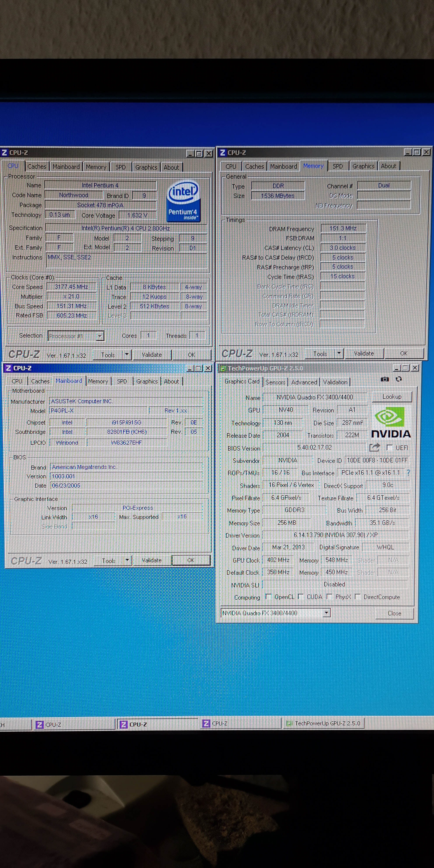434x868 pixels.
Task: Expand the Processor #1 selection dropdown
Action: click(100, 336)
